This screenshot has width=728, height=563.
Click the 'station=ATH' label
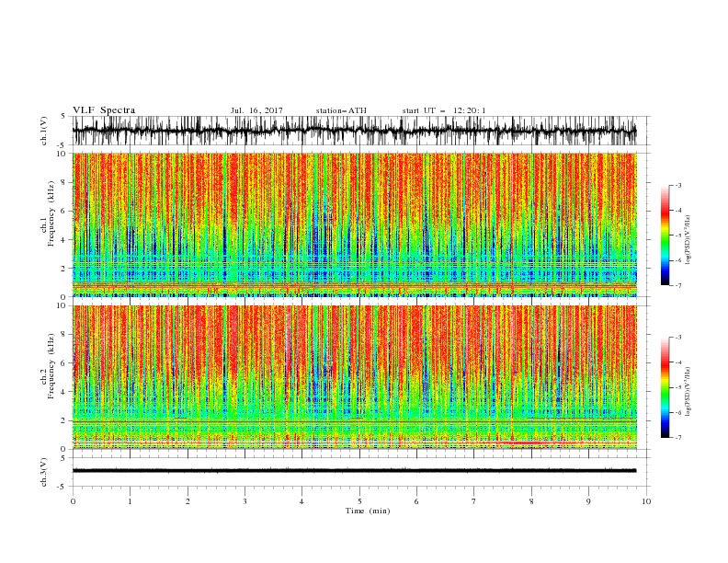pyautogui.click(x=341, y=110)
